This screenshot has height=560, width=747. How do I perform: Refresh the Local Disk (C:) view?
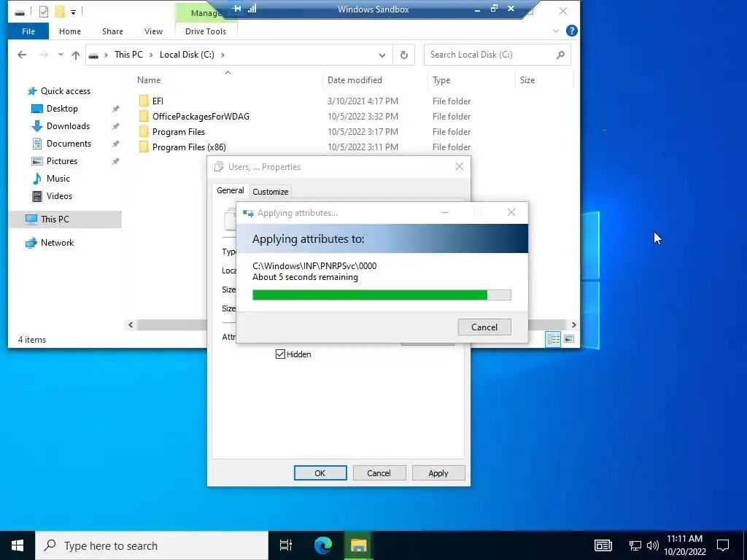[404, 55]
